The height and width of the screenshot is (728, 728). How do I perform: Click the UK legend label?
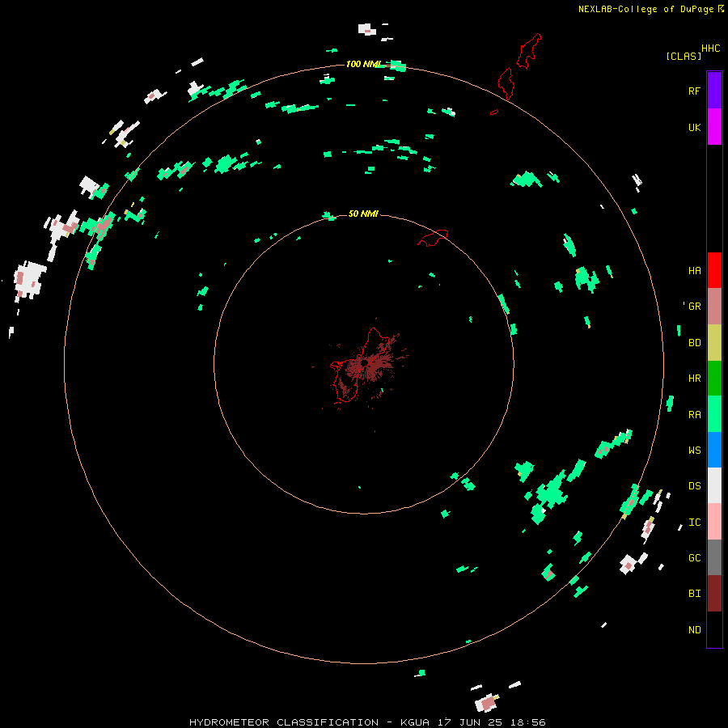click(694, 127)
